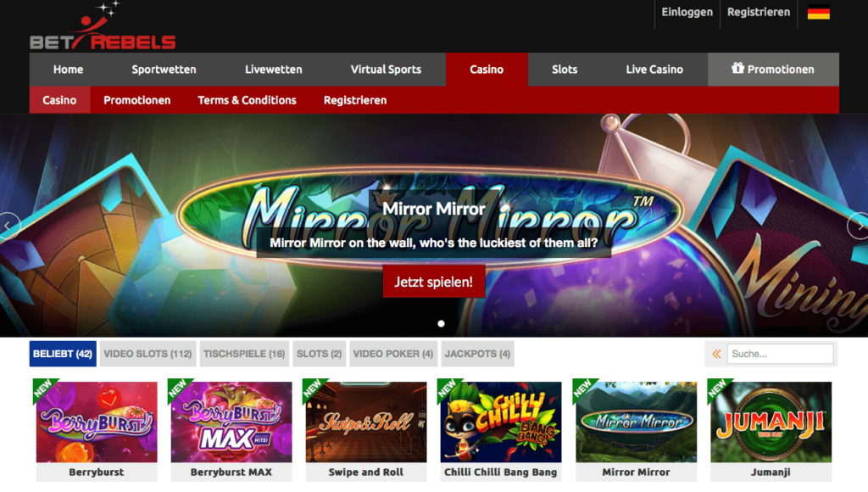
Task: Show next banner slide arrow
Action: click(859, 226)
